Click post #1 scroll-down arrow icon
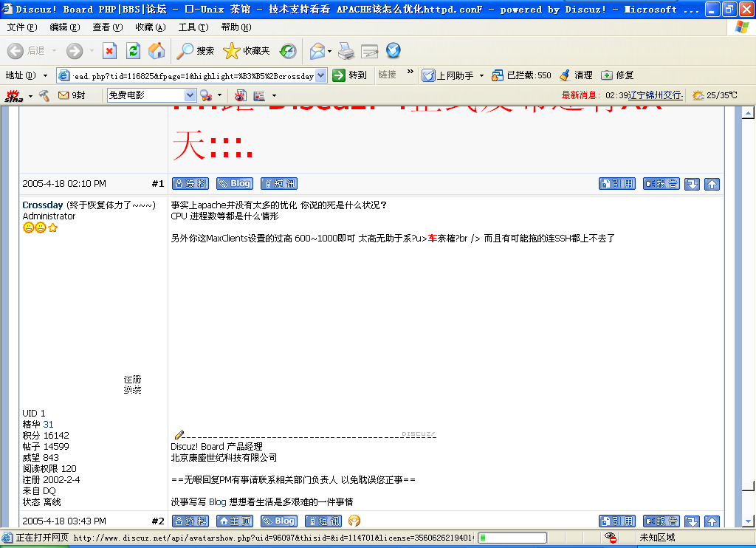The image size is (756, 548). coord(692,184)
